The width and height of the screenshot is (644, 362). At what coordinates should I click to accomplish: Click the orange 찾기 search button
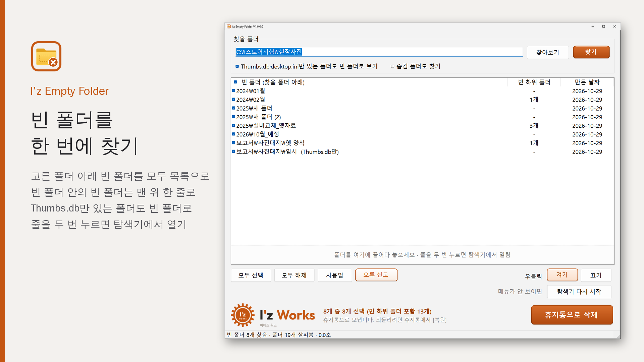(x=591, y=52)
